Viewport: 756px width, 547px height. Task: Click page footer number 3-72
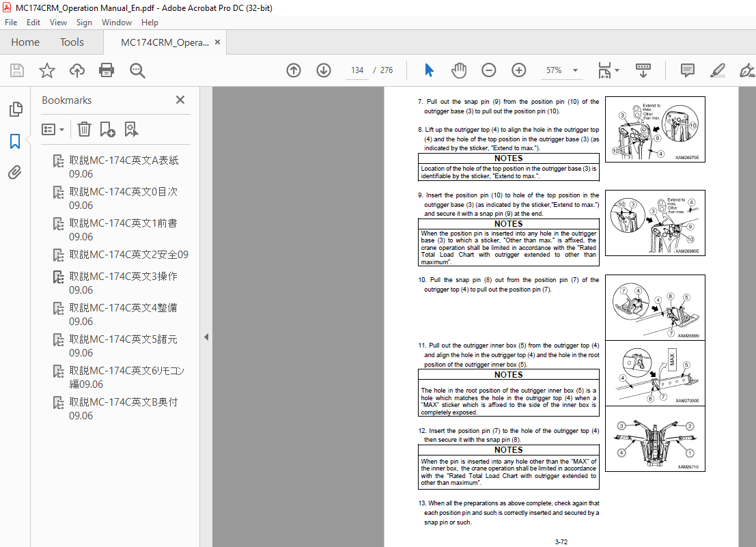pos(561,542)
